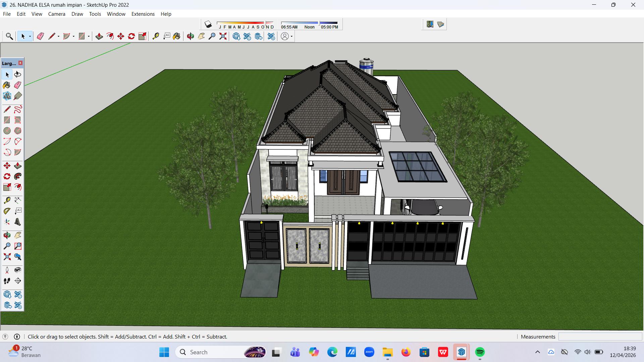The image size is (644, 362).
Task: Expand the Line tool dropdown arrow
Action: [x=58, y=36]
